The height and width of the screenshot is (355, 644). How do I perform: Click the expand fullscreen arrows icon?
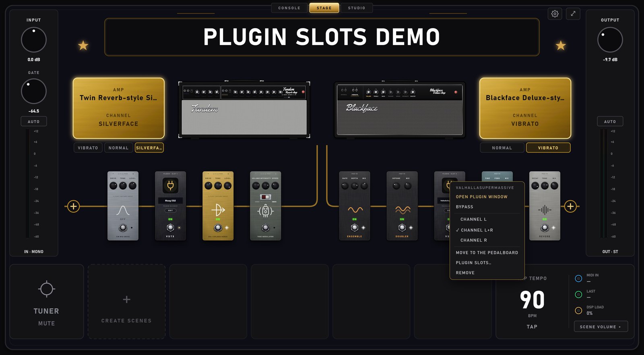(x=573, y=14)
